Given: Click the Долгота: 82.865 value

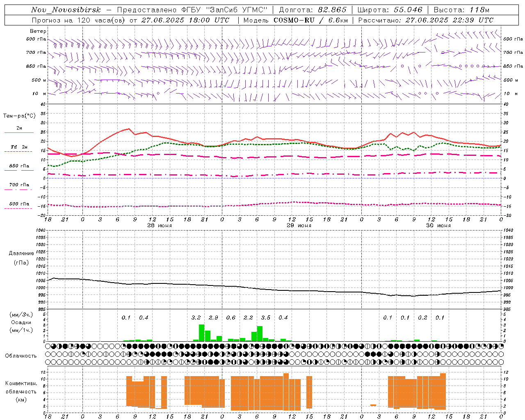Looking at the screenshot, I should pos(313,10).
